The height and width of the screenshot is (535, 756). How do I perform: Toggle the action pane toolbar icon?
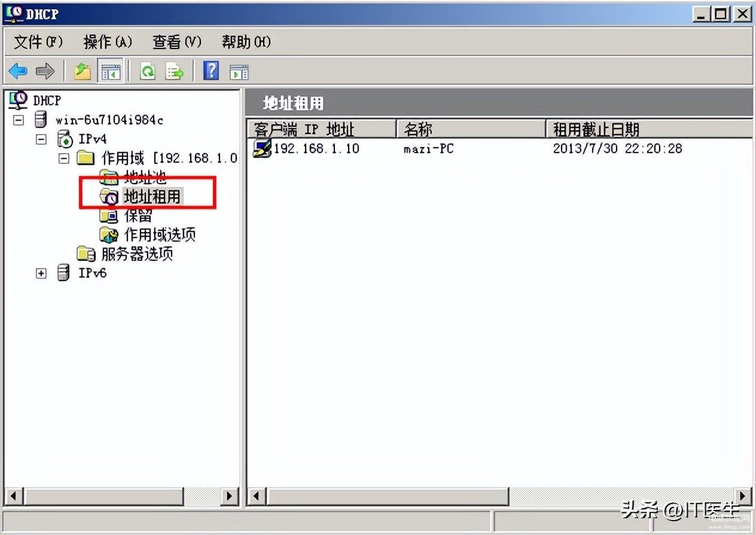pyautogui.click(x=239, y=72)
